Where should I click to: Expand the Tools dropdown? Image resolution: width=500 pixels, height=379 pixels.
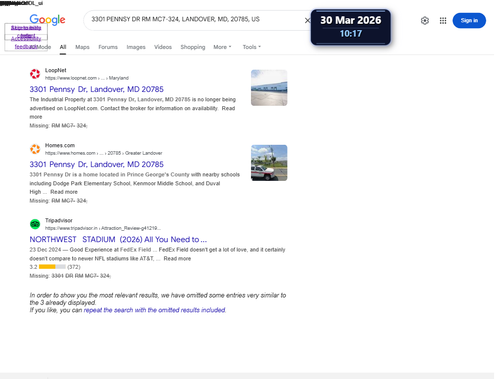point(252,47)
